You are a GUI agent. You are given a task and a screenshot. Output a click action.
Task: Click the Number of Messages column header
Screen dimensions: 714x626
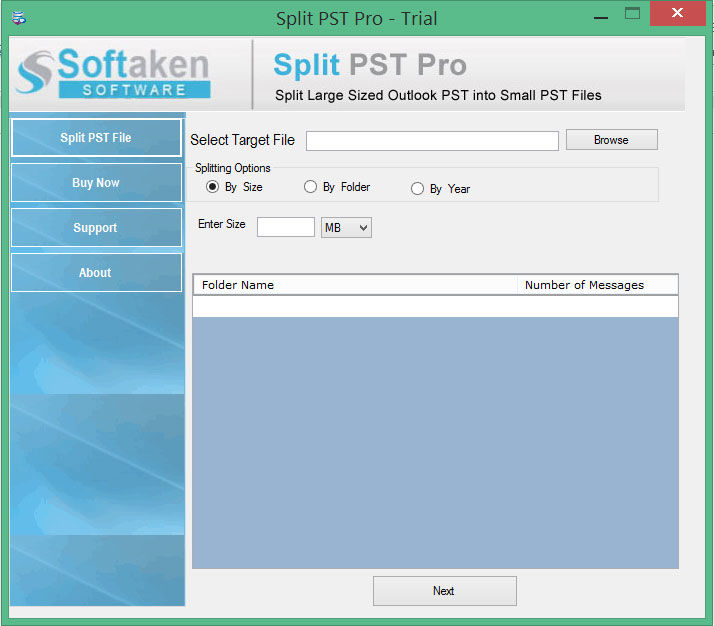(597, 285)
